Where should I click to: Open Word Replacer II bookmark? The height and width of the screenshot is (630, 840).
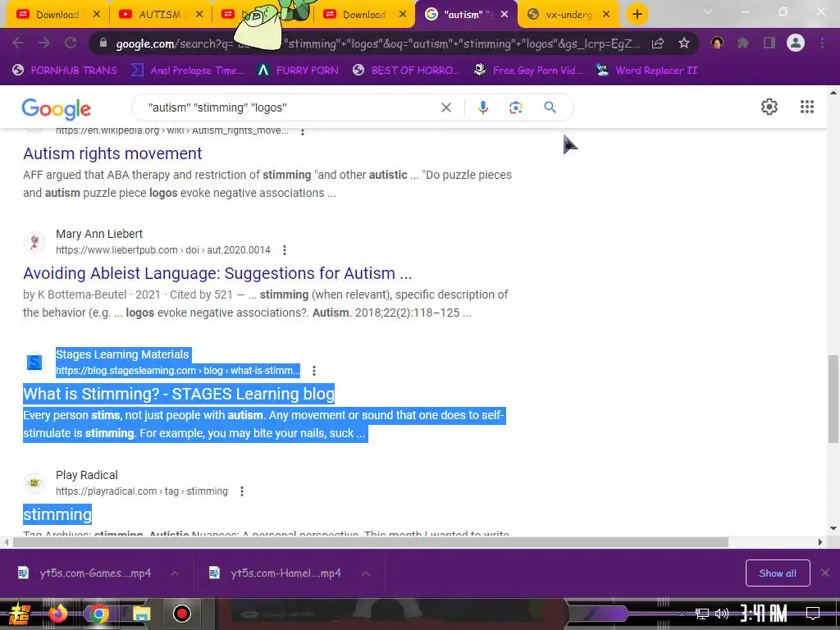click(646, 71)
